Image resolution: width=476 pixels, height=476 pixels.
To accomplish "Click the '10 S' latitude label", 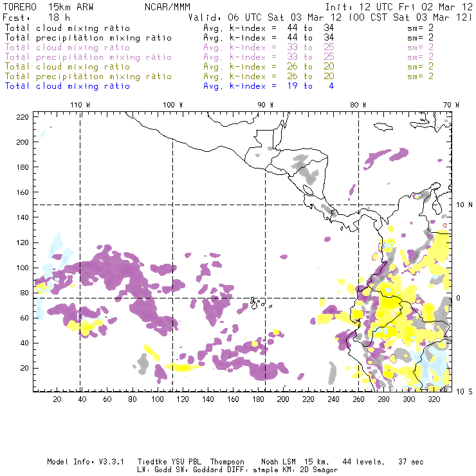I will [464, 392].
